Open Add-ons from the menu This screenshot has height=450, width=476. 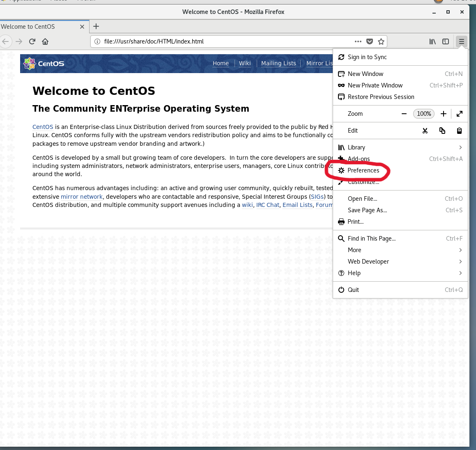pos(400,159)
